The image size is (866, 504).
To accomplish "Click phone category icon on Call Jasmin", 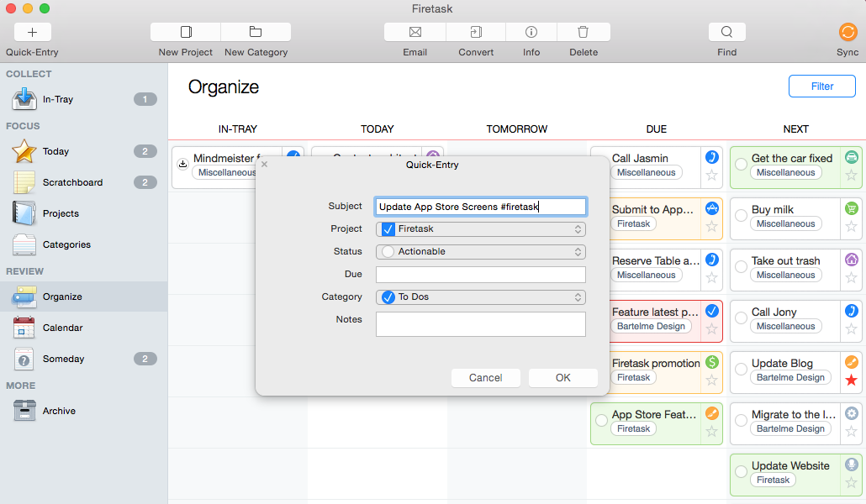I will [712, 157].
